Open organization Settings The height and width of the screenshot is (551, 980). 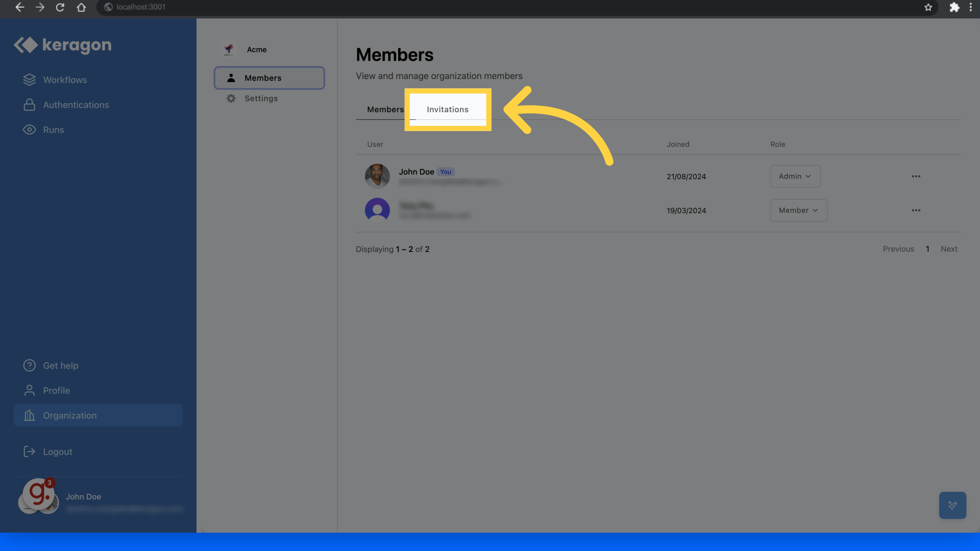[x=261, y=98]
